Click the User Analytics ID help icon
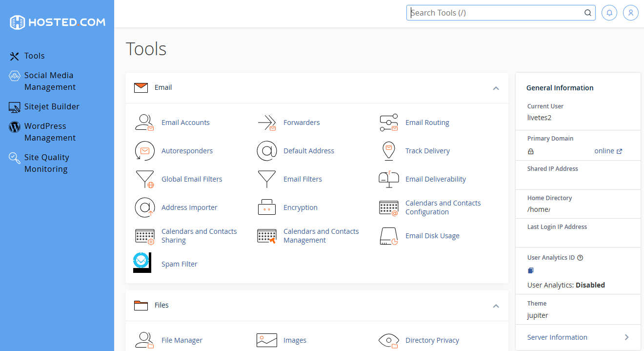This screenshot has height=351, width=644. pos(580,258)
